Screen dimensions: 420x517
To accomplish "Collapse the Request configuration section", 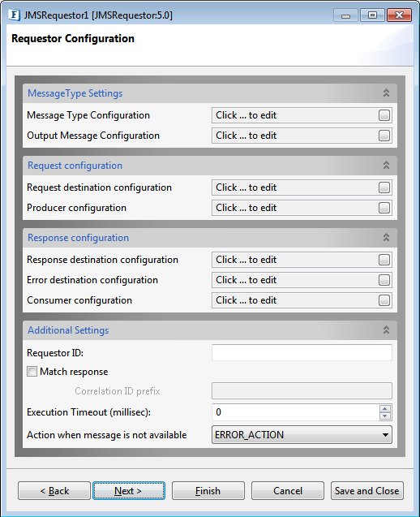I will (386, 166).
